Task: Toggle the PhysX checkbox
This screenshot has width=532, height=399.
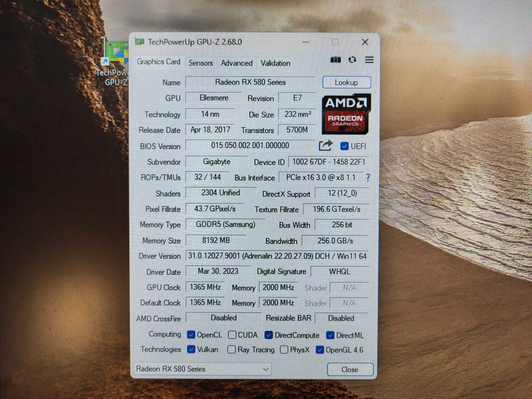Action: pos(284,349)
